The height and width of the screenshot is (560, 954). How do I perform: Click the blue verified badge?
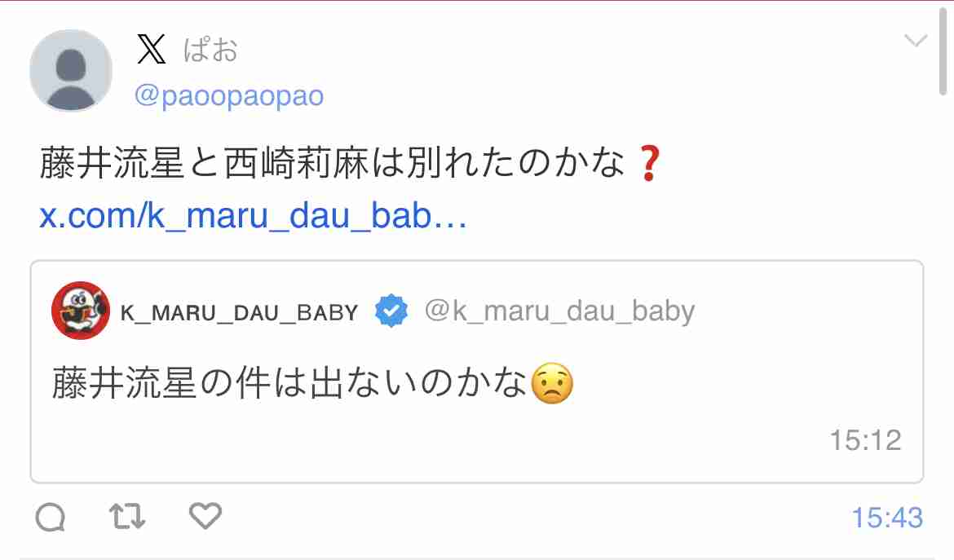pos(391,311)
